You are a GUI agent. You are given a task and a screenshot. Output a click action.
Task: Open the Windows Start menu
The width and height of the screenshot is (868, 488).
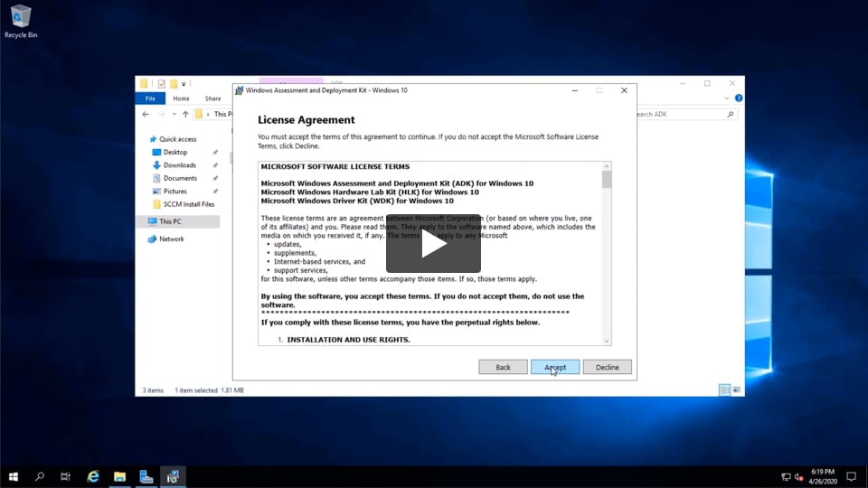coord(14,476)
